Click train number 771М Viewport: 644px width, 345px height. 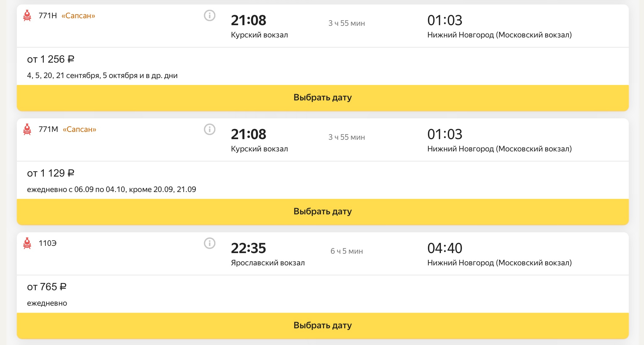pos(48,129)
